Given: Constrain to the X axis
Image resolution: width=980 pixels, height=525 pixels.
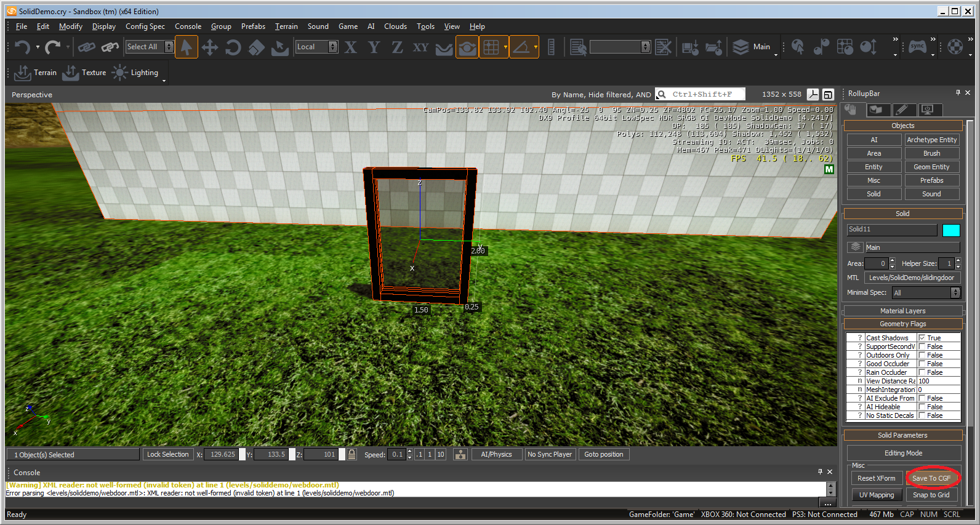Looking at the screenshot, I should (x=351, y=47).
